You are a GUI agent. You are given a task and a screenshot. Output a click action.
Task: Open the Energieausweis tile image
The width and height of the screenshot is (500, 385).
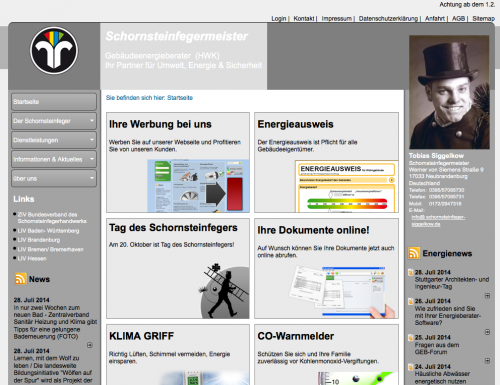click(x=347, y=186)
